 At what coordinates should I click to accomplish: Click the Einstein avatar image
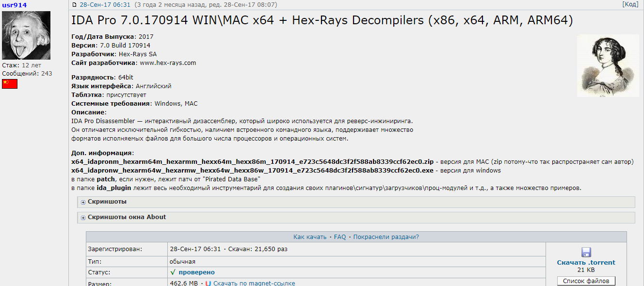pyautogui.click(x=26, y=35)
